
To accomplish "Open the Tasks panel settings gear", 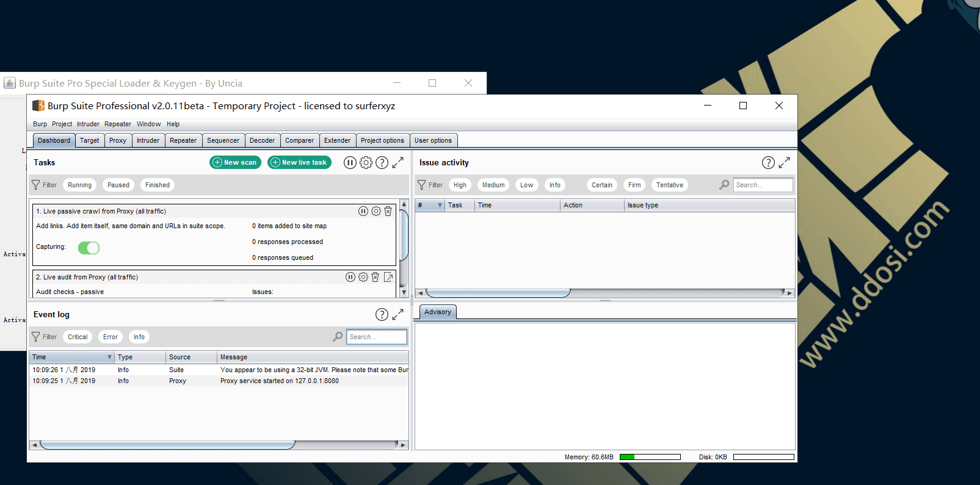I will point(366,162).
